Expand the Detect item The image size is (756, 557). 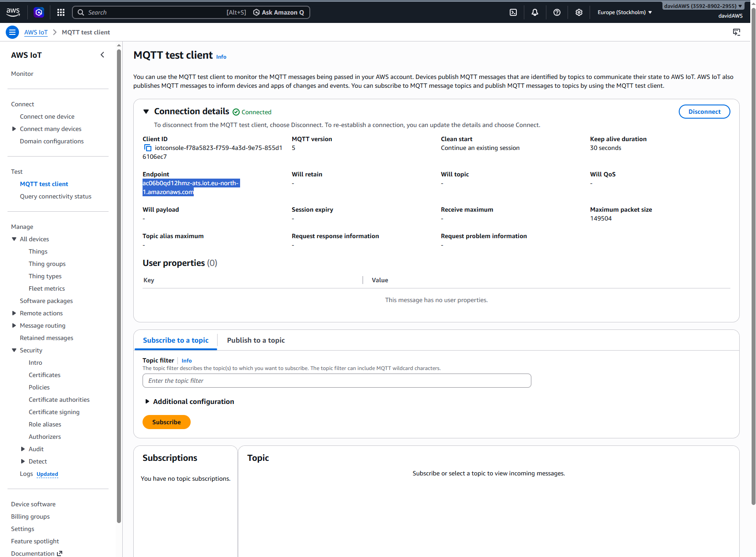coord(23,461)
